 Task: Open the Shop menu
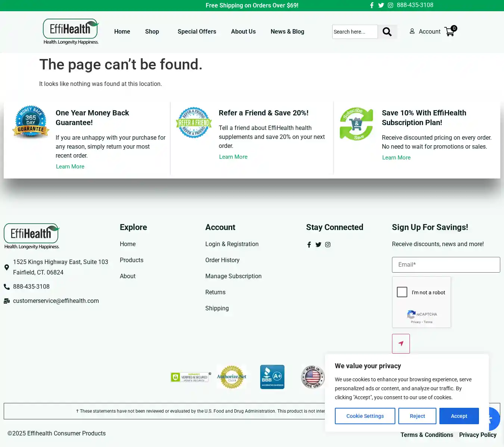pyautogui.click(x=152, y=32)
